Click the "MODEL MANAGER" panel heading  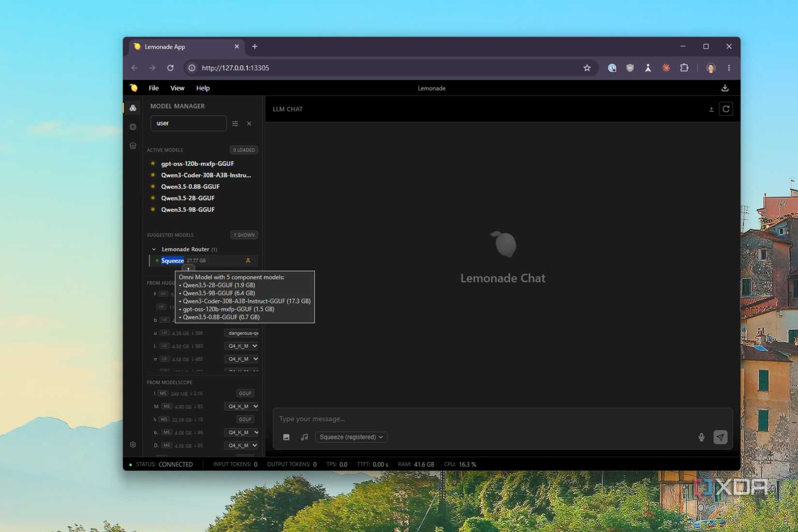pyautogui.click(x=177, y=106)
